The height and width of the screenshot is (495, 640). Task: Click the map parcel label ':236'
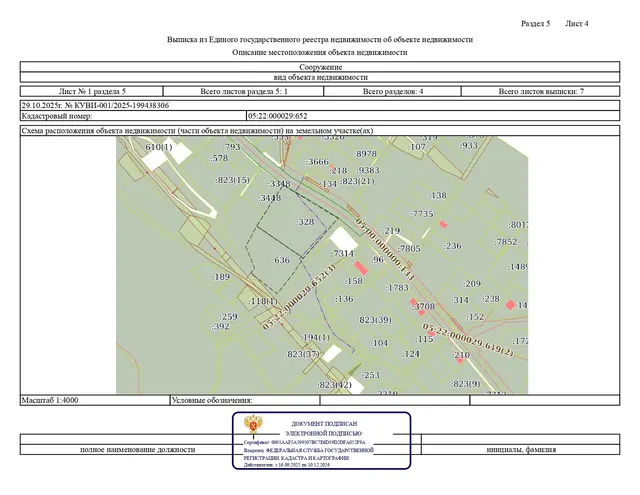point(452,246)
